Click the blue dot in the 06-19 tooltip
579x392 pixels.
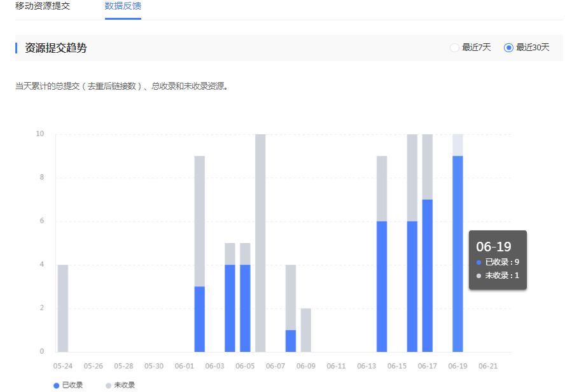click(478, 262)
